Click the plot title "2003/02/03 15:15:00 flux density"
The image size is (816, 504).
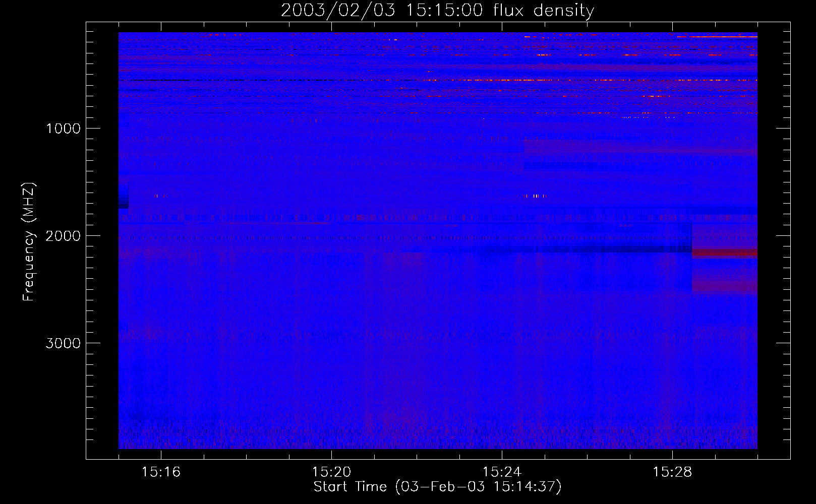[437, 10]
